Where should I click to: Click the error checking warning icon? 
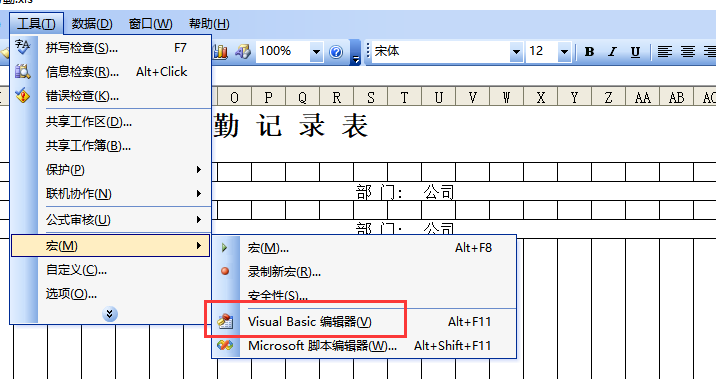coord(22,96)
